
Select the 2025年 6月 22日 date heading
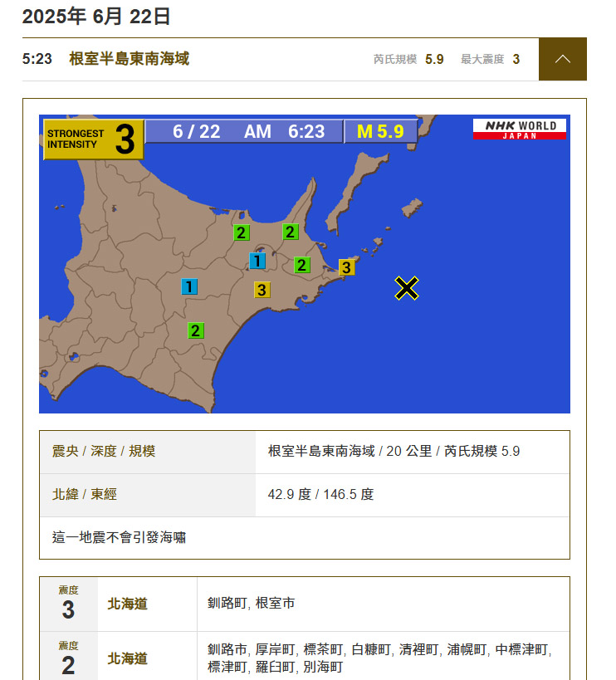coord(96,16)
